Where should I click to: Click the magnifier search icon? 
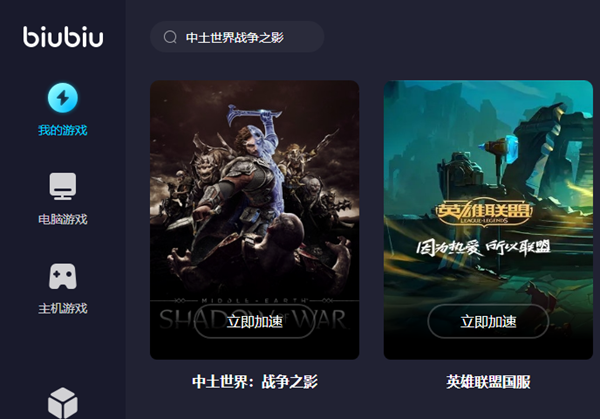point(170,37)
